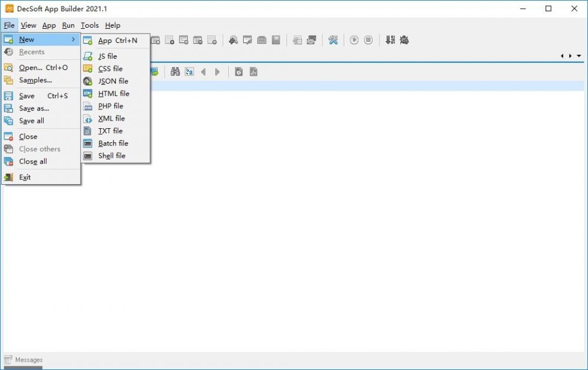Click the puzzle piece with plus icon
This screenshot has width=588, height=370.
233,40
